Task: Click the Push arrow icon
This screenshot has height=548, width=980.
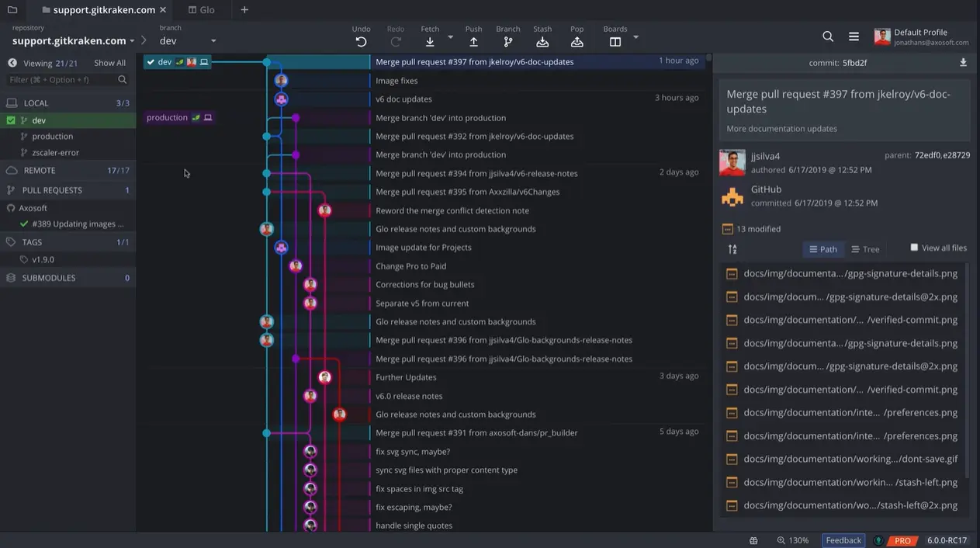Action: (x=473, y=42)
